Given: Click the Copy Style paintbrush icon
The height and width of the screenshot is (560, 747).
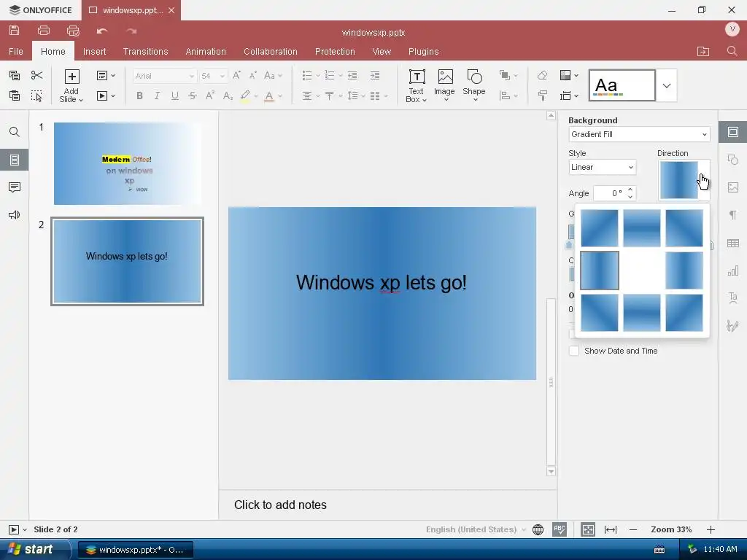Looking at the screenshot, I should 542,96.
